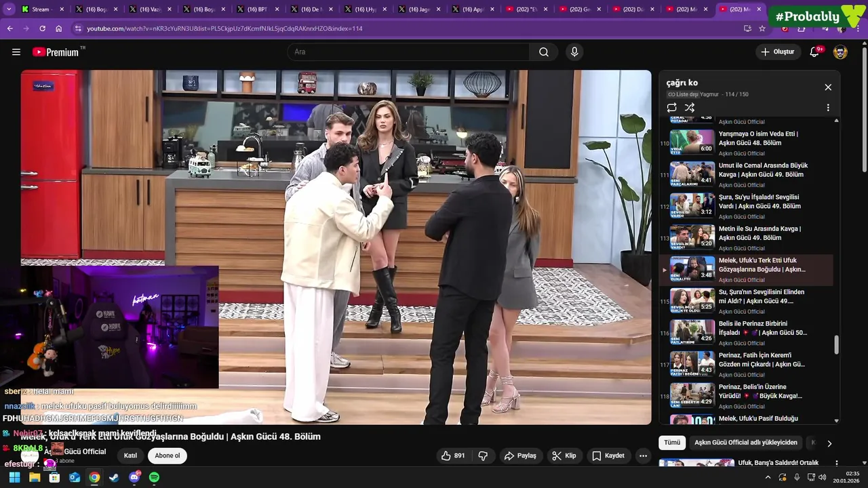Switch to the (16) Jage browser tab
Image resolution: width=868 pixels, height=488 pixels.
(x=420, y=9)
